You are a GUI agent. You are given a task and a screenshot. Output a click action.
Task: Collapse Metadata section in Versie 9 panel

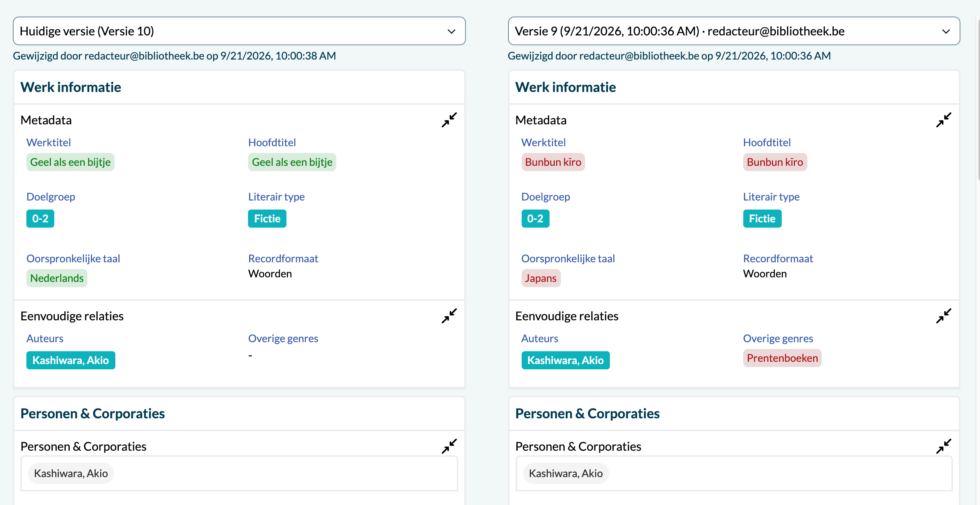coord(943,120)
